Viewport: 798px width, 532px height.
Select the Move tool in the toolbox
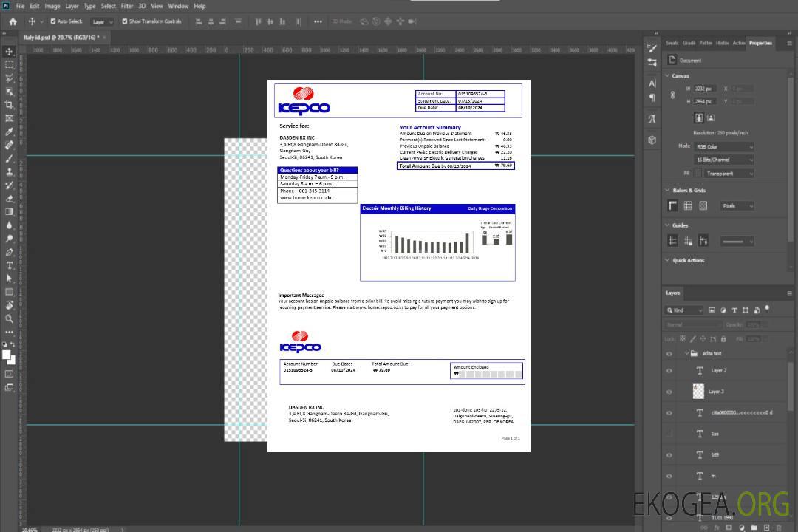(9, 52)
